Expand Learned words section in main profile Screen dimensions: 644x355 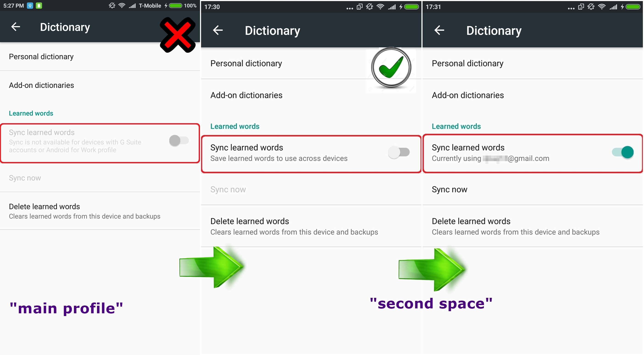click(31, 113)
